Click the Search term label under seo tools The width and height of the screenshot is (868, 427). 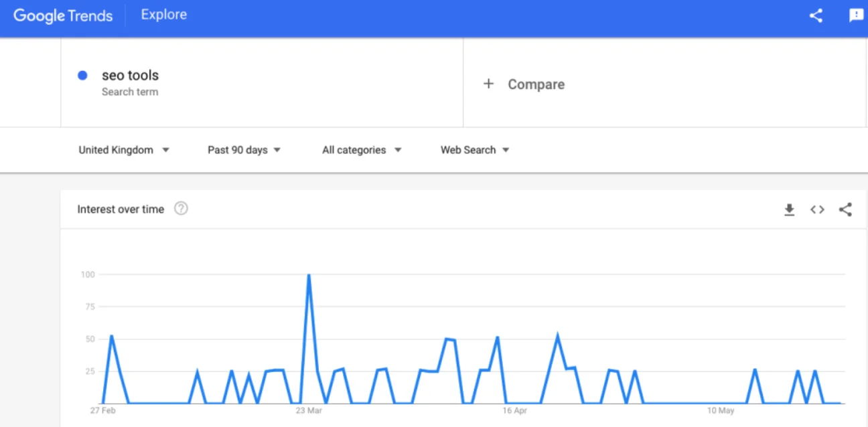(131, 92)
